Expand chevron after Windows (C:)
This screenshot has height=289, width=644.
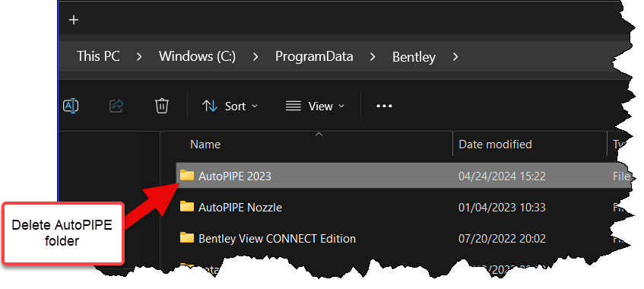[x=255, y=57]
